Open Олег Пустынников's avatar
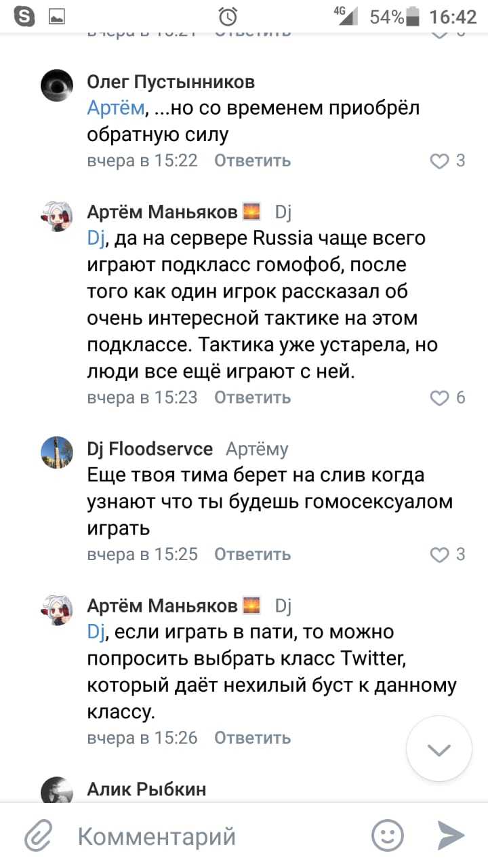The width and height of the screenshot is (488, 868). [57, 86]
